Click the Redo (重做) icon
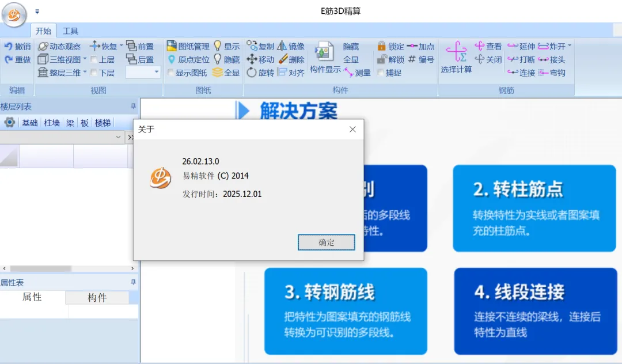The image size is (622, 364). point(8,59)
